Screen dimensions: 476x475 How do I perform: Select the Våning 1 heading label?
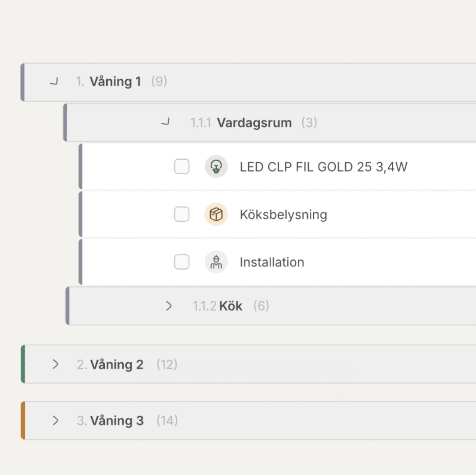pyautogui.click(x=115, y=81)
